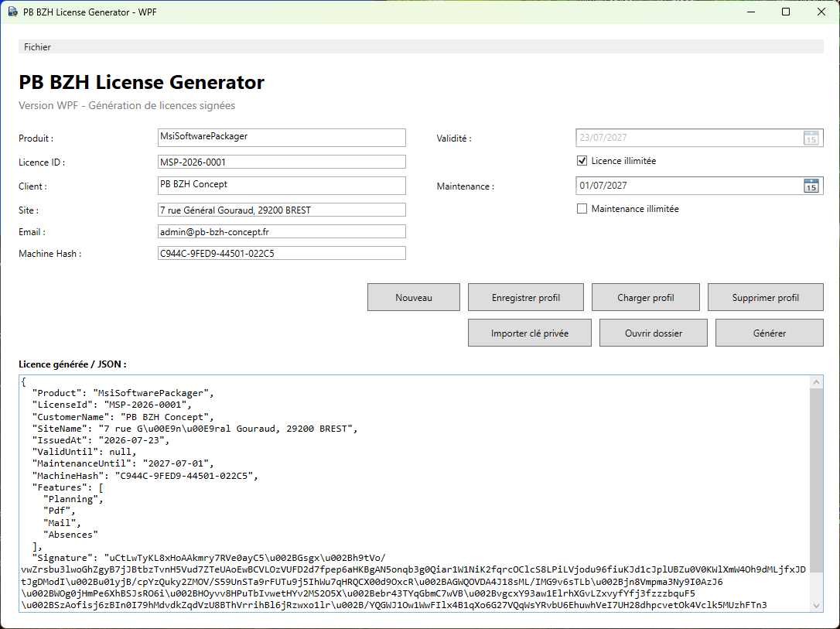The width and height of the screenshot is (840, 629).
Task: Click the "Product": "MsiSoftwarePackager" JSON line
Action: [x=123, y=393]
